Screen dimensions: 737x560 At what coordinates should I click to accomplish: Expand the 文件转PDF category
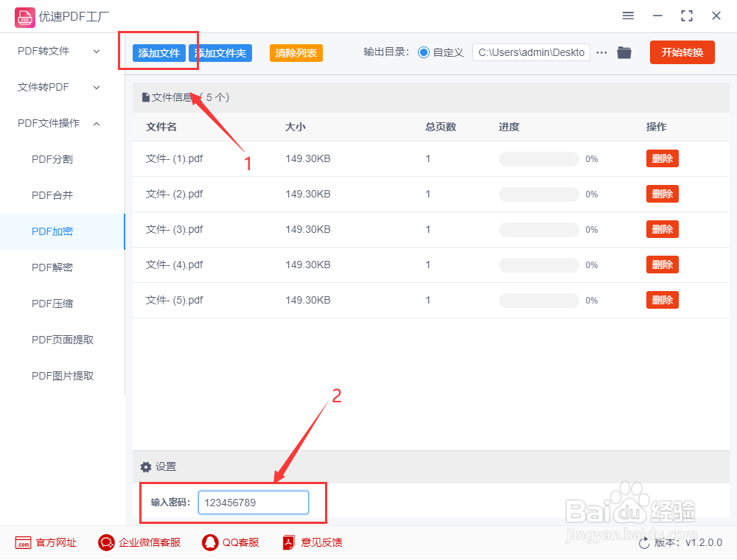(x=55, y=87)
